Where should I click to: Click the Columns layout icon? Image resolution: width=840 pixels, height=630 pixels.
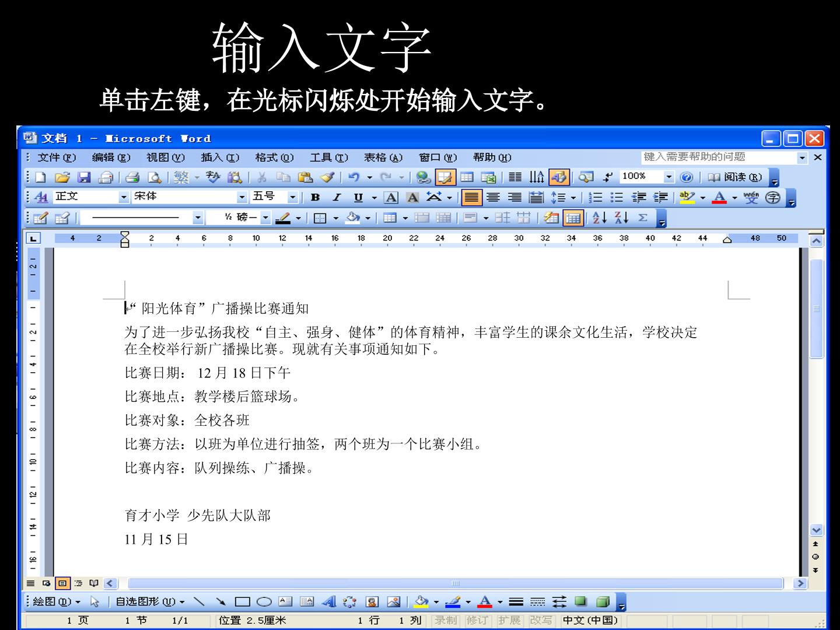[515, 177]
